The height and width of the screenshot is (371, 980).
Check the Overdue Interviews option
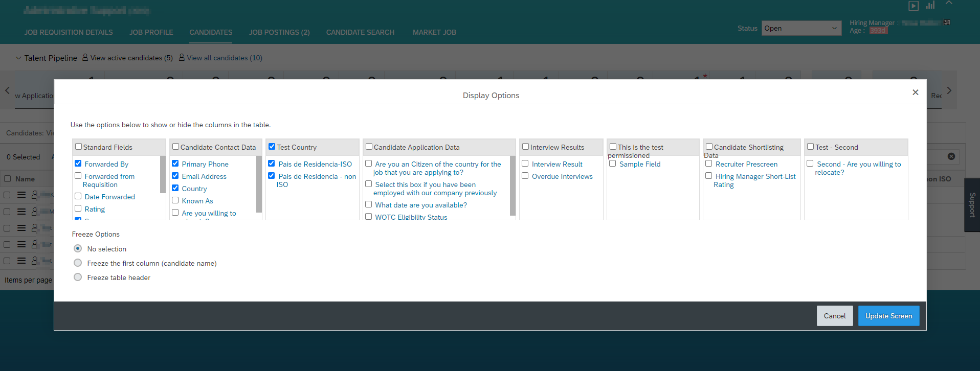(525, 176)
